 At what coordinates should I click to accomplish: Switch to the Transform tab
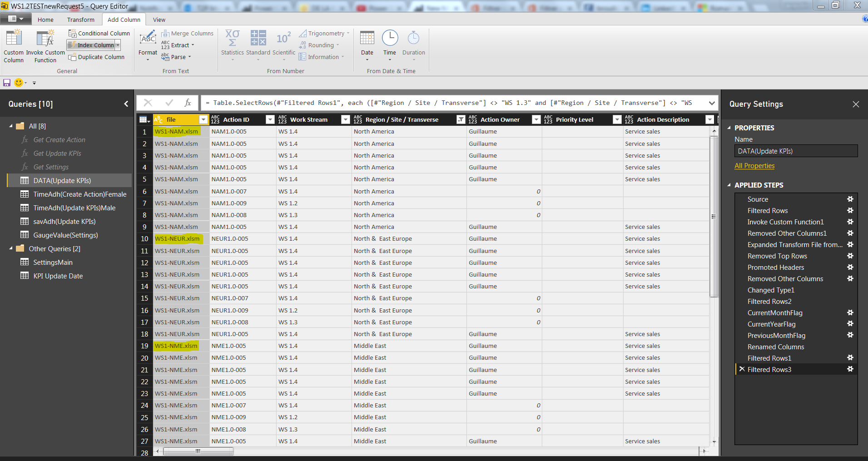pyautogui.click(x=81, y=20)
